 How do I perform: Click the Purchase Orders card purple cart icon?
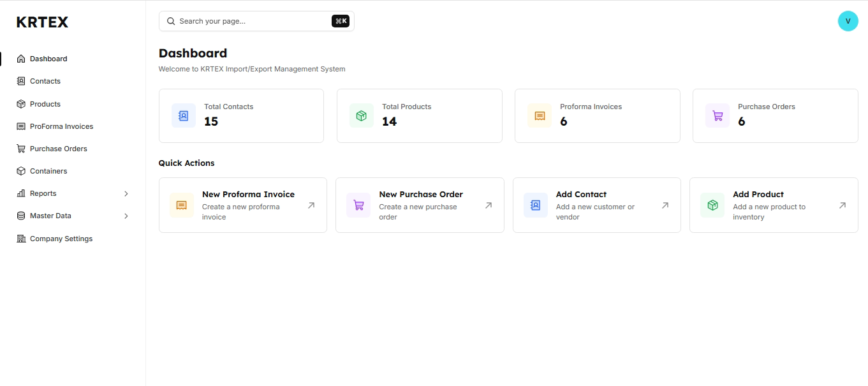click(x=717, y=115)
